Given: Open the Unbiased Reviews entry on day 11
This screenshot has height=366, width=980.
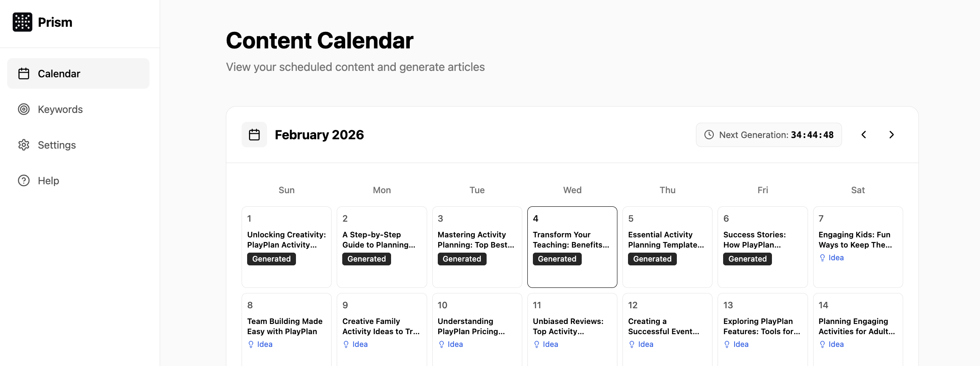Looking at the screenshot, I should coord(568,327).
